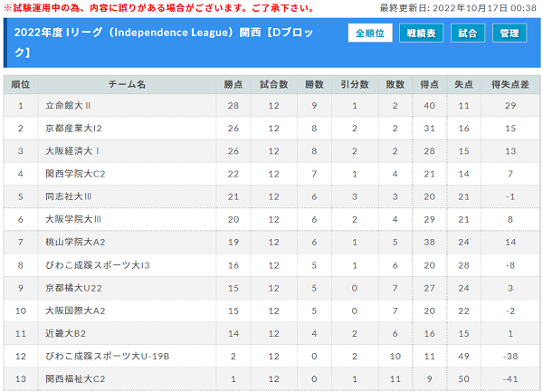Viewport: 543px width, 392px height.
Task: Click the 大阪経済大 I row name
Action: click(x=72, y=151)
